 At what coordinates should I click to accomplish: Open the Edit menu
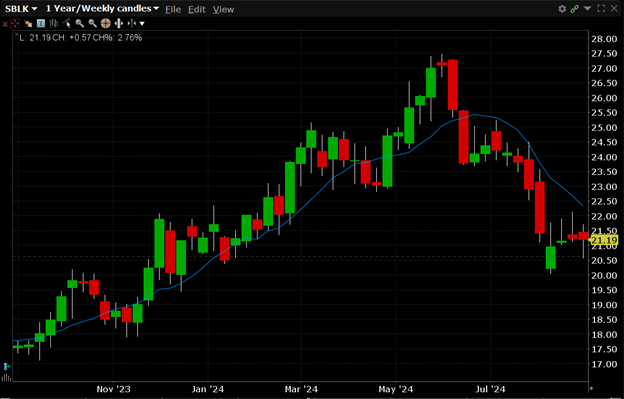(197, 9)
